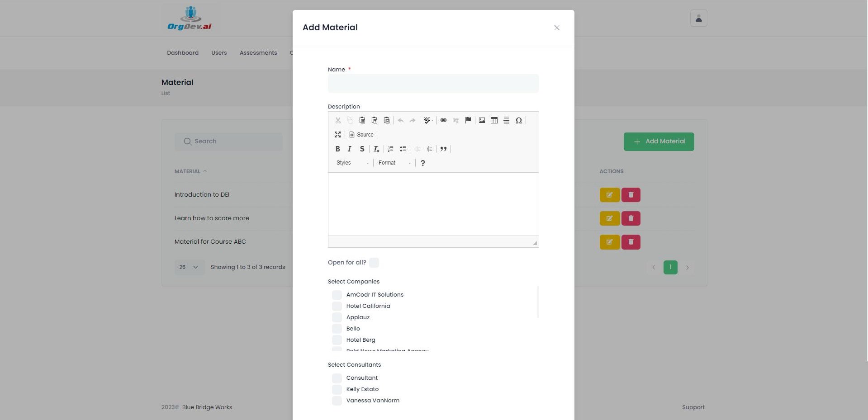This screenshot has width=868, height=420.
Task: Toggle the Open for all checkbox
Action: (374, 263)
